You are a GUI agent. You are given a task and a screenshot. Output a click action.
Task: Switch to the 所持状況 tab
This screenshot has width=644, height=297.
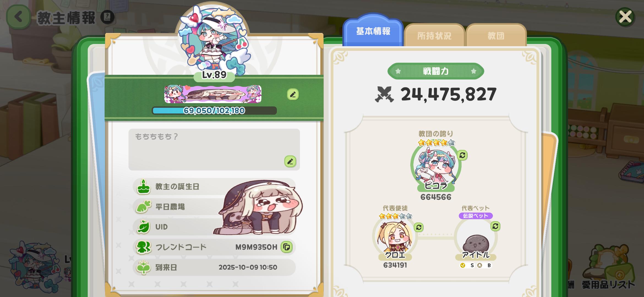[434, 36]
